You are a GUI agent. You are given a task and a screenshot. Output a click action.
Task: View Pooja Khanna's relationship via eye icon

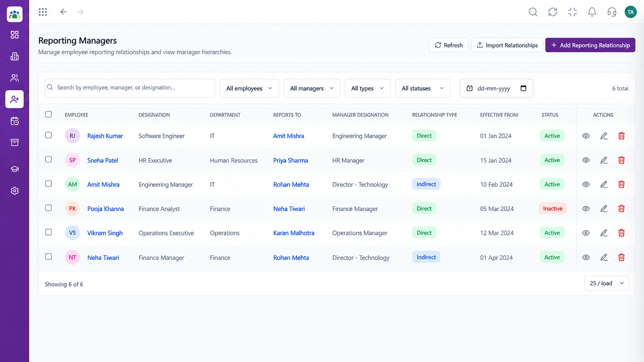pyautogui.click(x=586, y=209)
